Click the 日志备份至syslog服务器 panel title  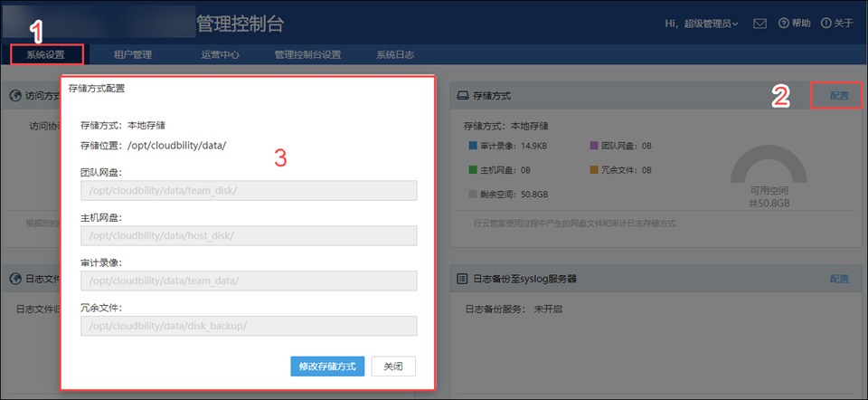(524, 279)
